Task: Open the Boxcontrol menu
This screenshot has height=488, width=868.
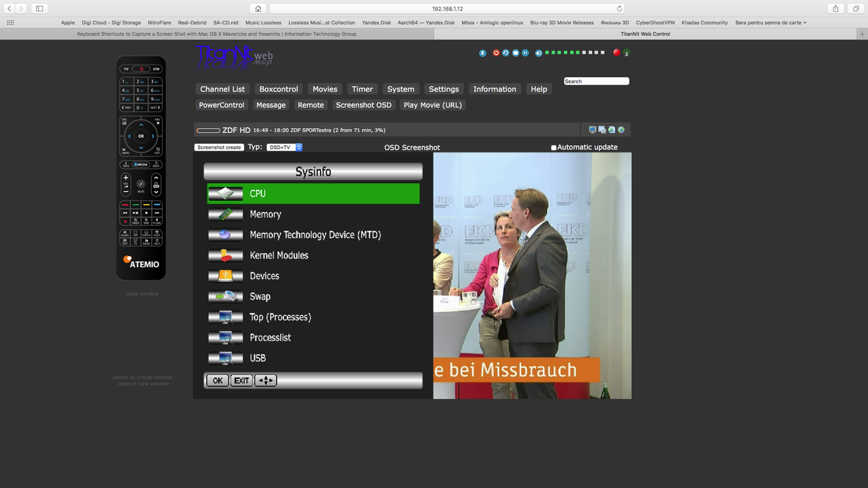Action: pyautogui.click(x=279, y=89)
